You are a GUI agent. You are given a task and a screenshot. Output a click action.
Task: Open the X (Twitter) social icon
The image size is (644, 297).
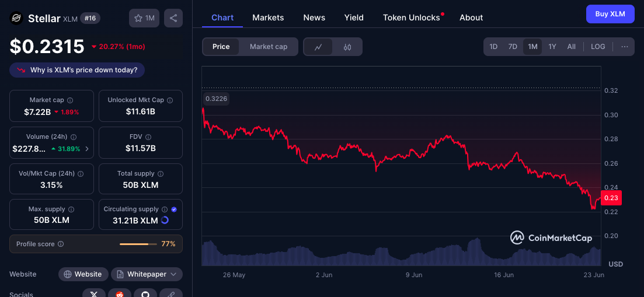click(x=95, y=294)
